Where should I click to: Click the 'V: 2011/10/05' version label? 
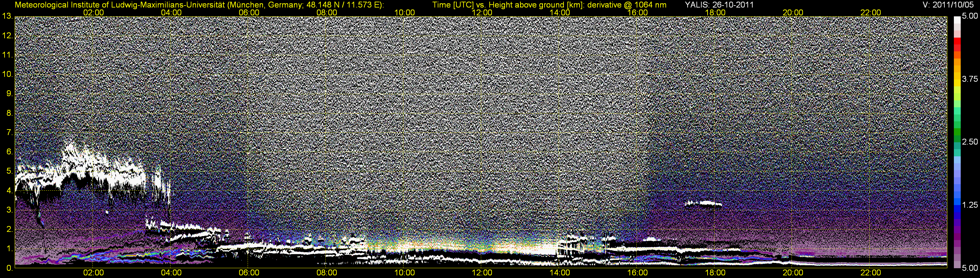[x=948, y=5]
